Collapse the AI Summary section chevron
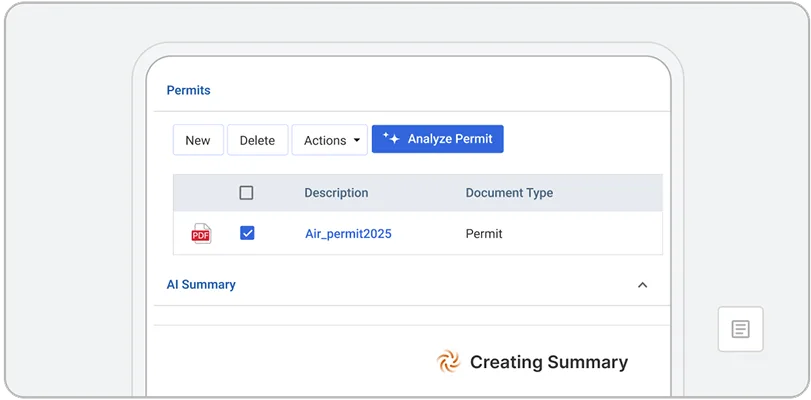This screenshot has width=811, height=400. point(642,285)
